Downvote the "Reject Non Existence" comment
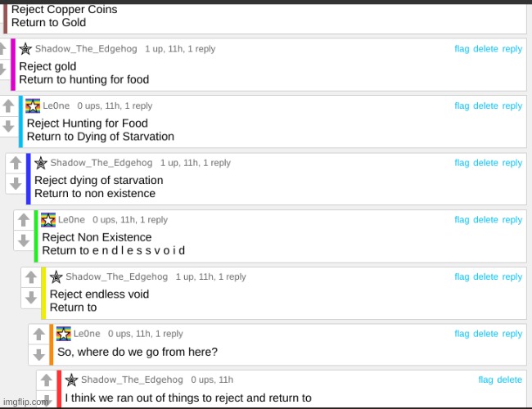The width and height of the screenshot is (532, 409). (24, 240)
